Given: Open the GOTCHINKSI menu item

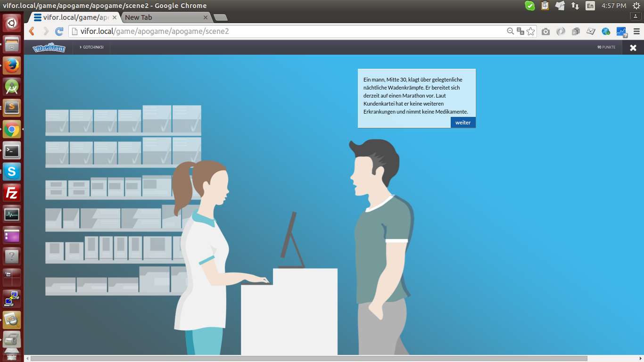Looking at the screenshot, I should [92, 48].
